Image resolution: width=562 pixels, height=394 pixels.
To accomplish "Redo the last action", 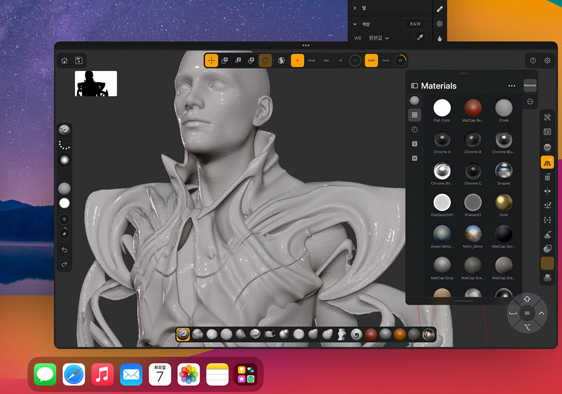I will pyautogui.click(x=65, y=264).
